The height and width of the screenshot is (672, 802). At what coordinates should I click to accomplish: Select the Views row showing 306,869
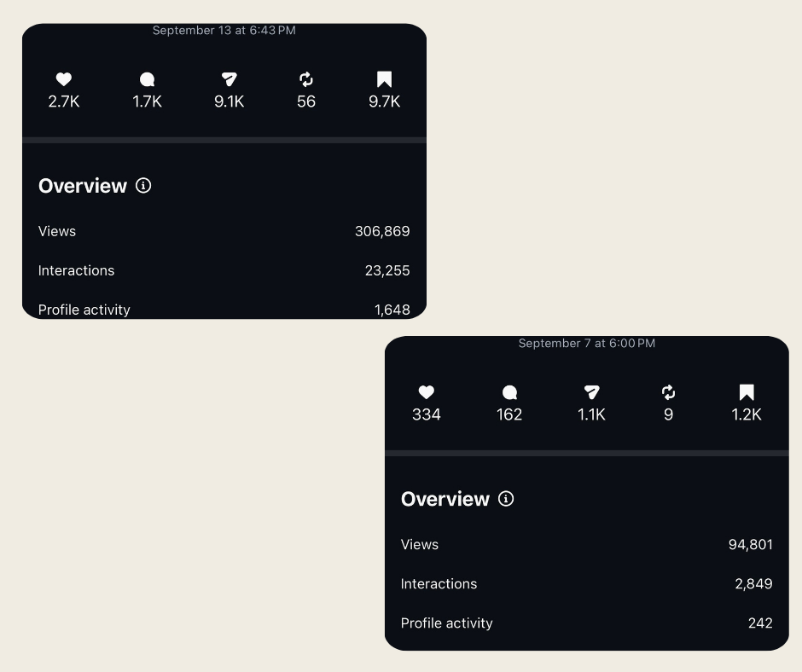point(224,231)
